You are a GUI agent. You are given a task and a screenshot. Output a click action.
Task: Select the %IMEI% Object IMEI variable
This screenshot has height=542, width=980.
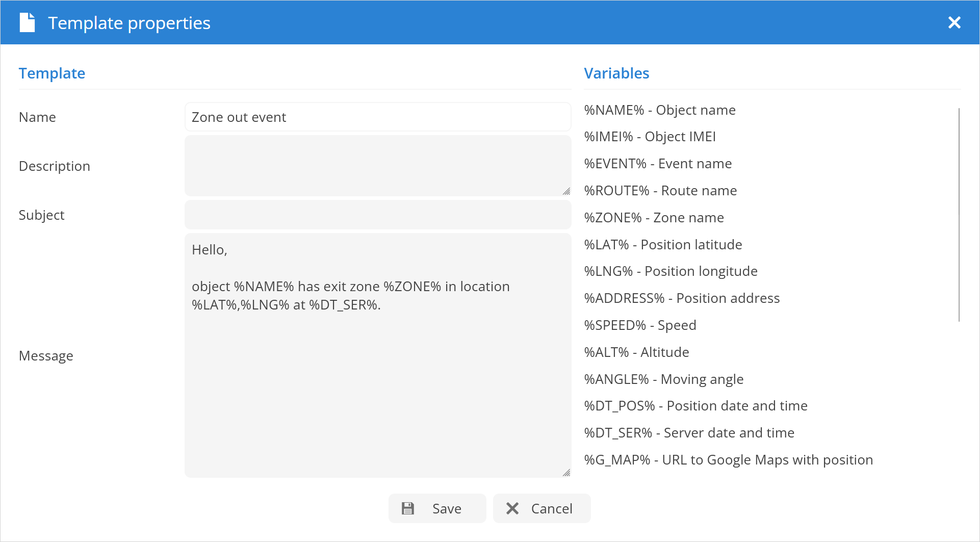(650, 137)
